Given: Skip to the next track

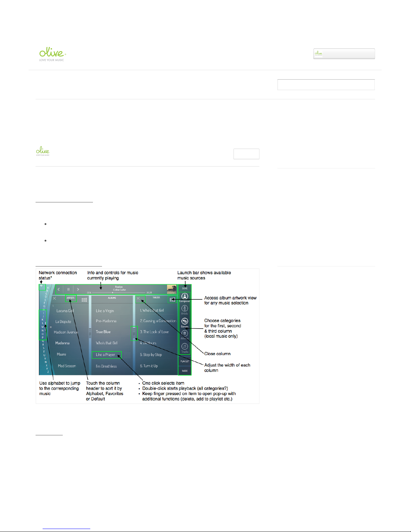Looking at the screenshot, I should point(78,289).
